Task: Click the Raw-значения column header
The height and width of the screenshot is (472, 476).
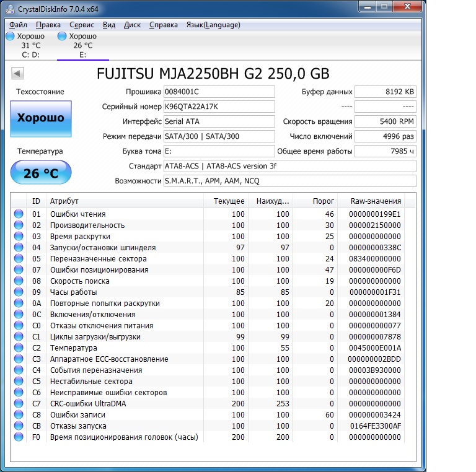Action: pyautogui.click(x=371, y=201)
